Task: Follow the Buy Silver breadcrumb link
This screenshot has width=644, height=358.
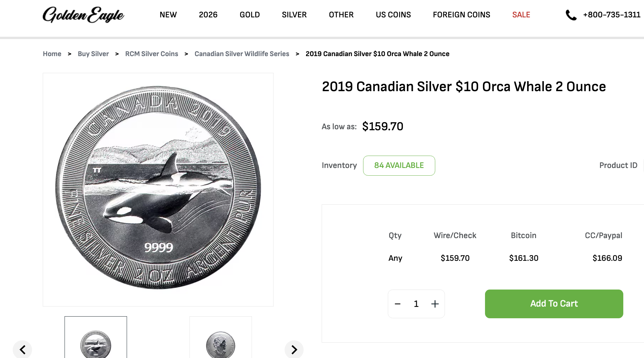Action: point(93,54)
